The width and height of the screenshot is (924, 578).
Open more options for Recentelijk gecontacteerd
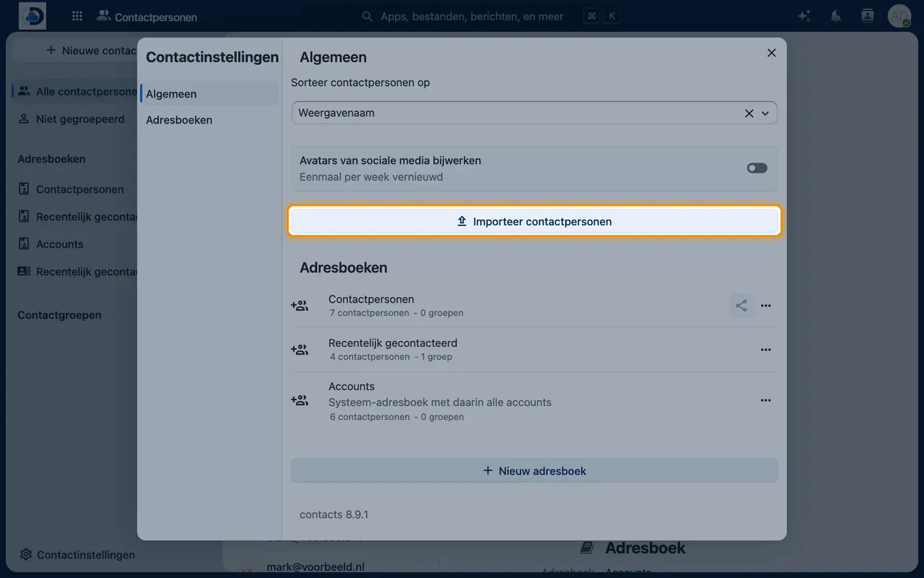pyautogui.click(x=766, y=350)
